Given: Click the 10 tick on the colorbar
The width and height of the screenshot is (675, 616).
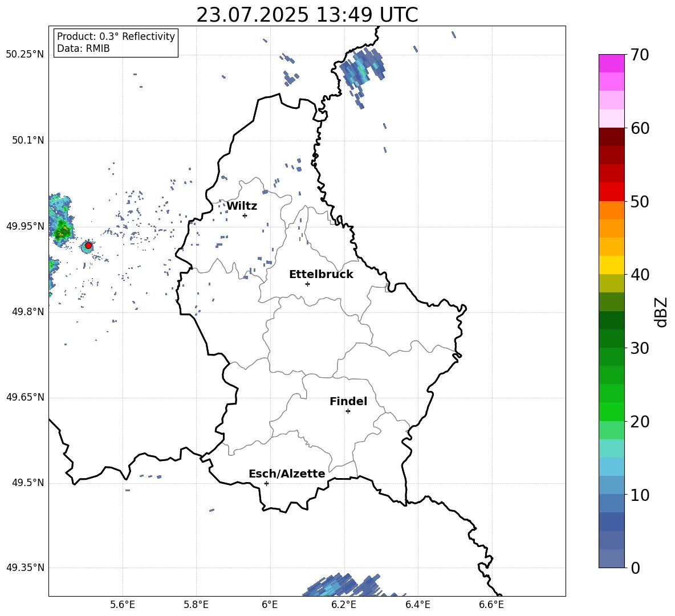Looking at the screenshot, I should pyautogui.click(x=639, y=495).
